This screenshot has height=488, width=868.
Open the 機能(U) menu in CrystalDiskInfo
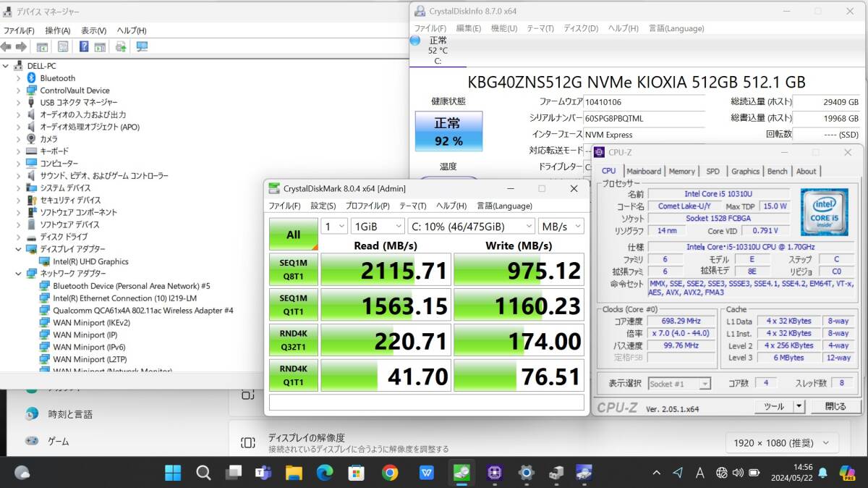[504, 28]
